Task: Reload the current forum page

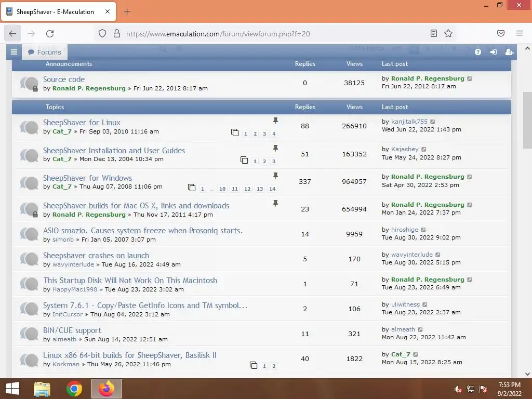Action: coord(50,34)
